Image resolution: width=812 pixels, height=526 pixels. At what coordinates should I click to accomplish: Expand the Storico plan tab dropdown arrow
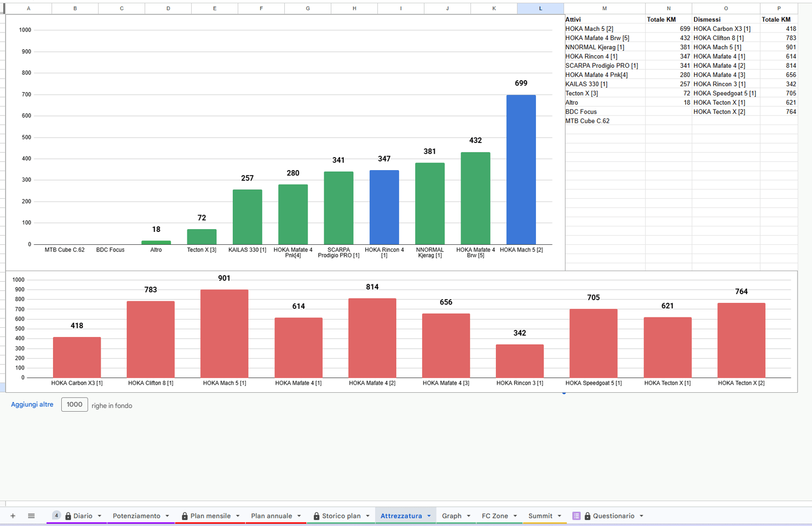coord(368,516)
